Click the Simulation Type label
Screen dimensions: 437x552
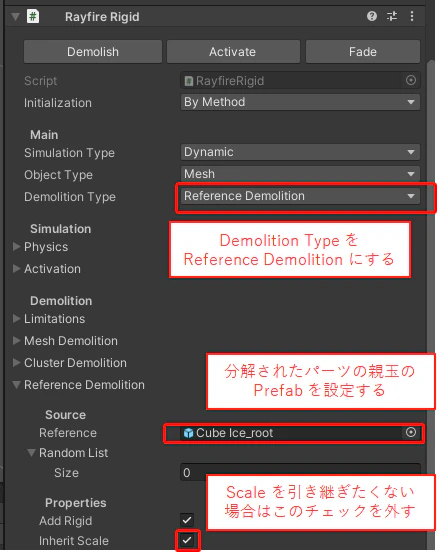tap(69, 153)
